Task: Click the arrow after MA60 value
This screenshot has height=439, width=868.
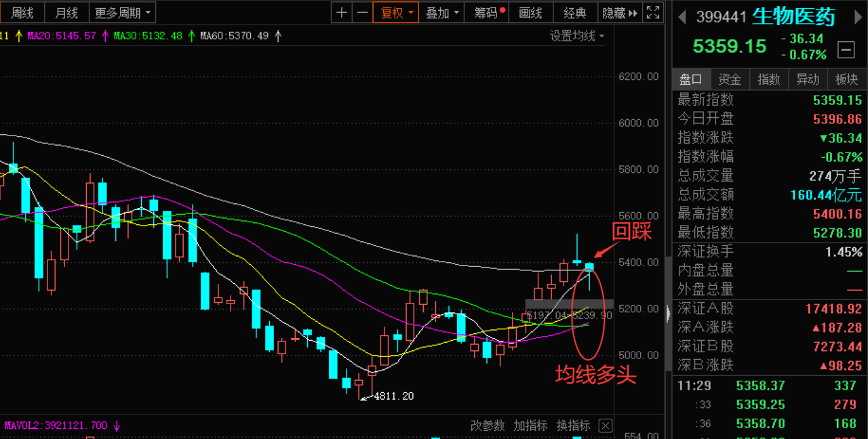Action: pyautogui.click(x=278, y=35)
